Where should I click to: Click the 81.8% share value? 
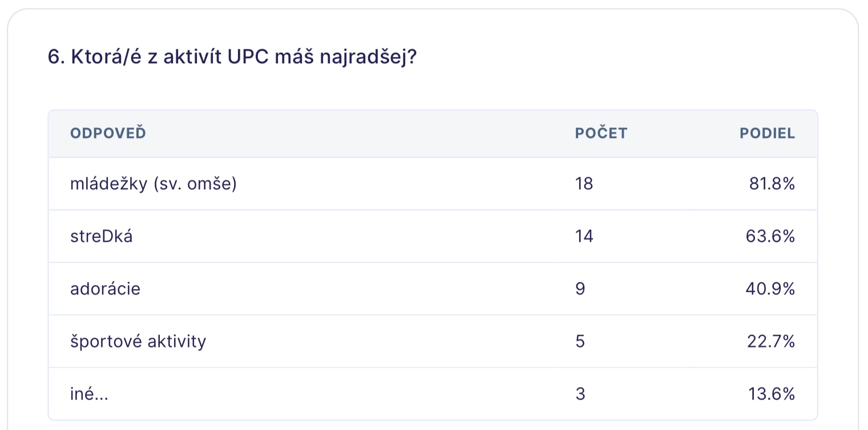[772, 184]
